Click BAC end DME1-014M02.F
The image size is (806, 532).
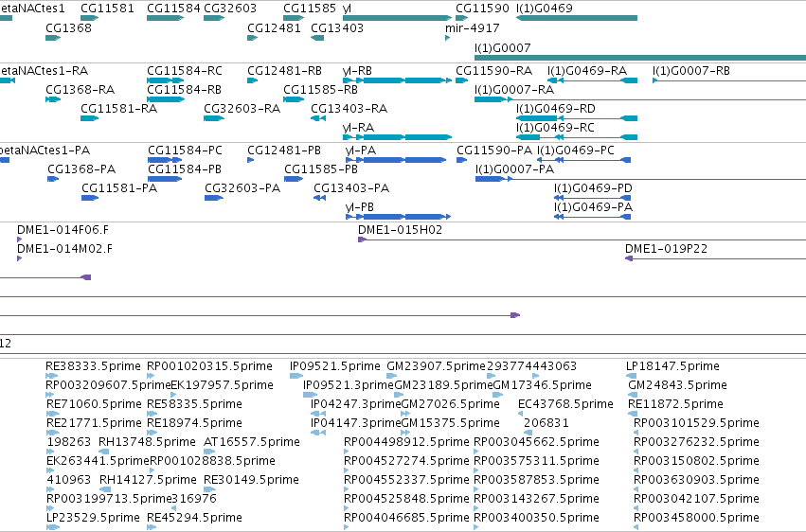(64, 249)
